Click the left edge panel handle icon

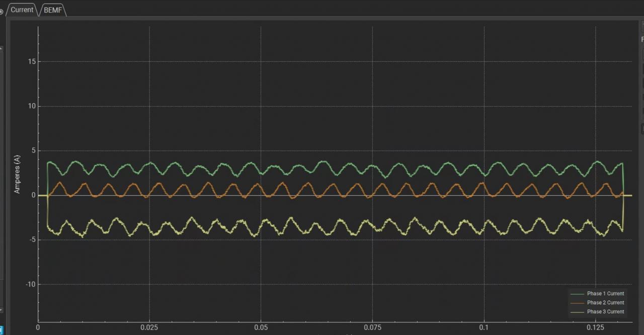pyautogui.click(x=2, y=49)
